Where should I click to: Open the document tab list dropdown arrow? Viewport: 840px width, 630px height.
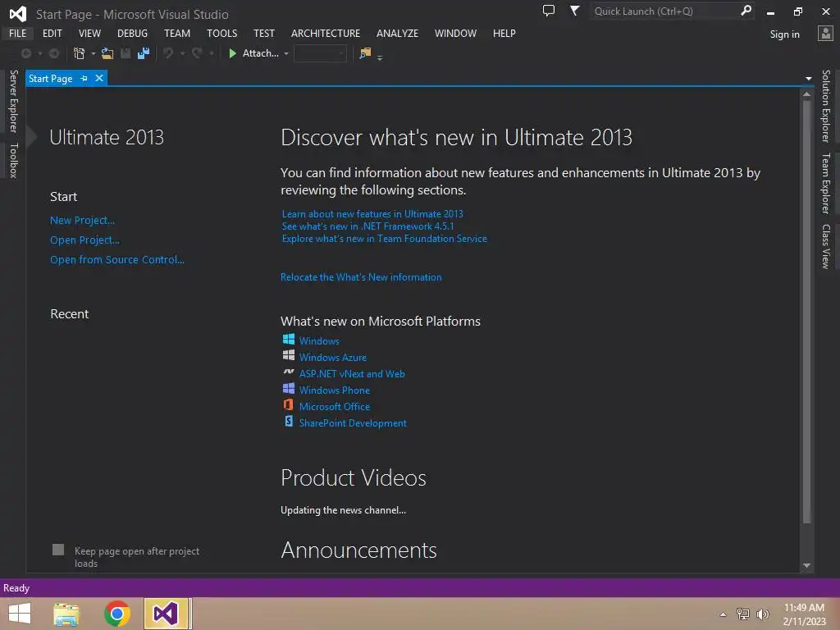[808, 79]
